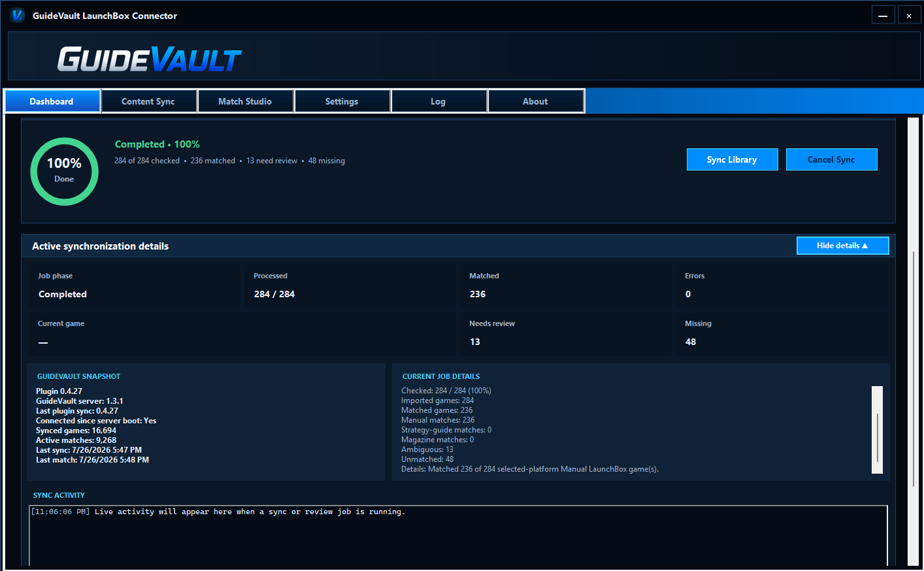The image size is (924, 571).
Task: Close the GuideVault Connector window
Action: (909, 15)
